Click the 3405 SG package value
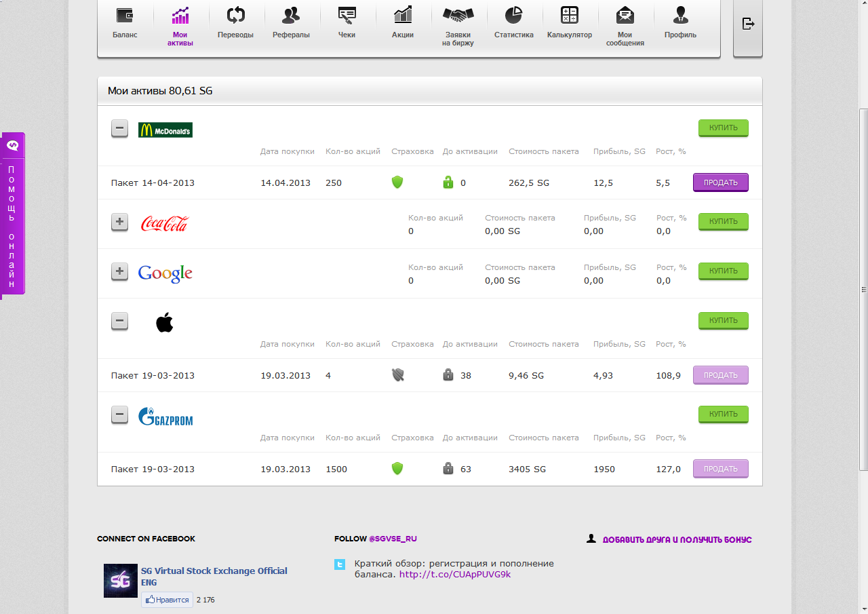This screenshot has width=868, height=614. coord(527,469)
